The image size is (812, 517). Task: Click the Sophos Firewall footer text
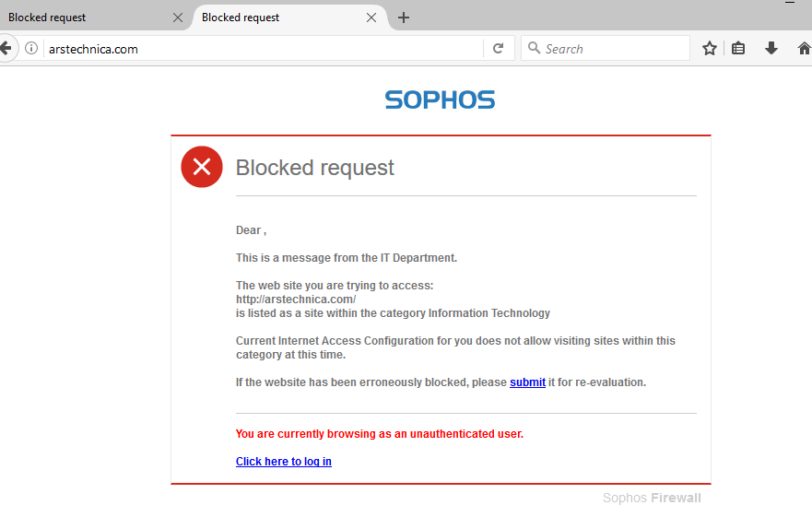click(652, 498)
